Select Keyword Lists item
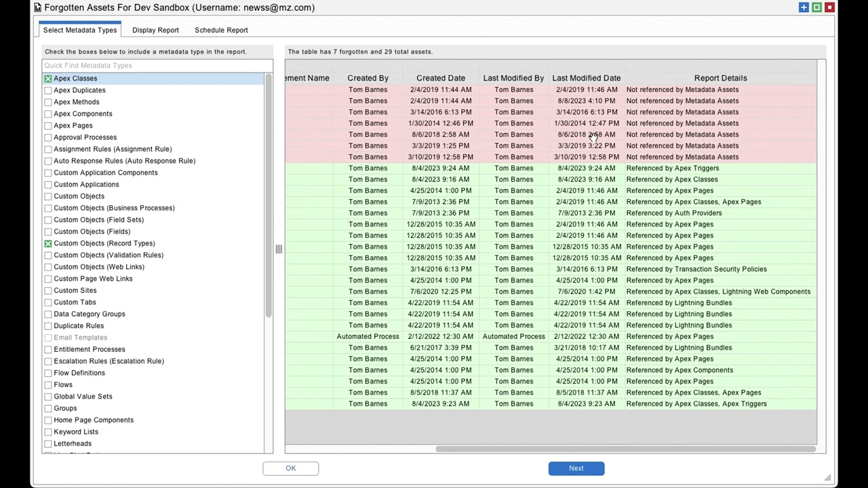This screenshot has width=868, height=488. pyautogui.click(x=76, y=432)
